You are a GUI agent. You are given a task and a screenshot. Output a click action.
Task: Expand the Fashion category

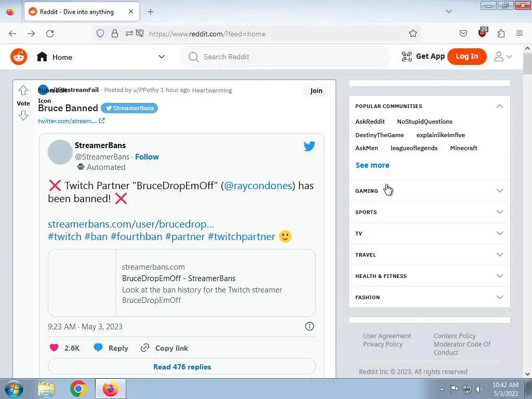429,297
